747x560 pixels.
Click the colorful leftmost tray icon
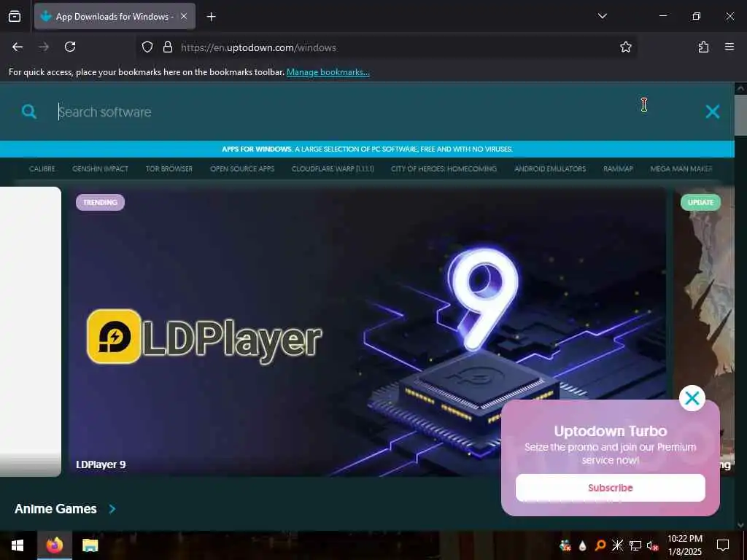coord(565,545)
